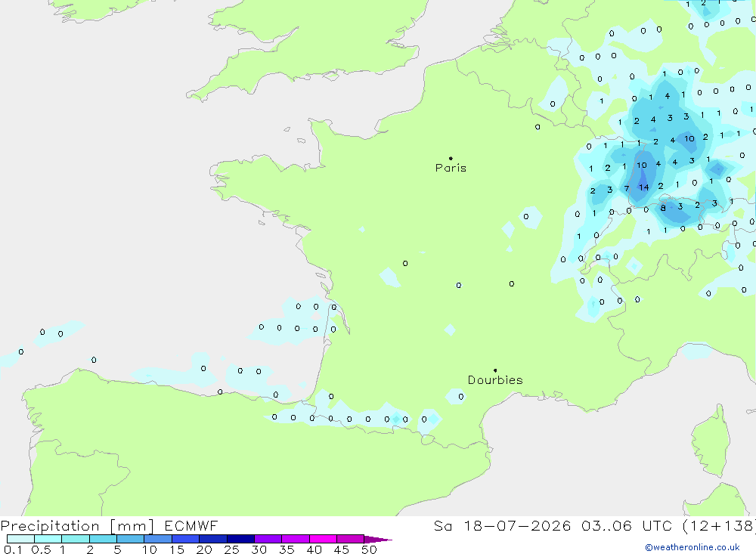Pick the 0.5–1 mm legend color swatch
Image resolution: width=756 pixels, height=554 pixels.
click(x=48, y=539)
